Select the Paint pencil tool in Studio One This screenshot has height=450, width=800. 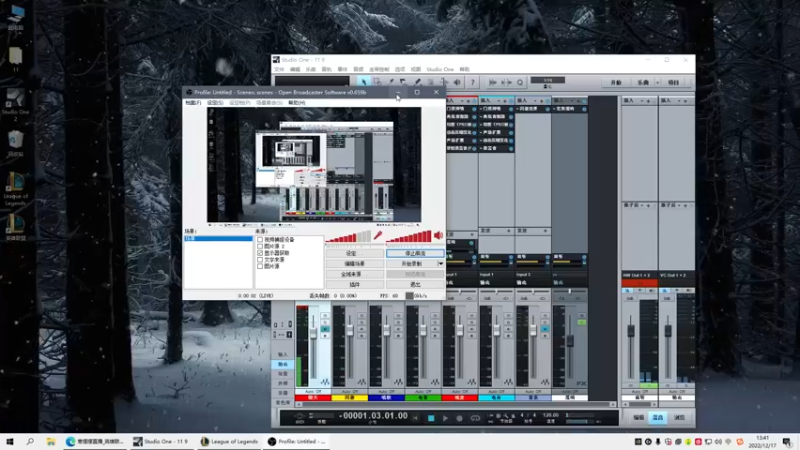pyautogui.click(x=417, y=82)
